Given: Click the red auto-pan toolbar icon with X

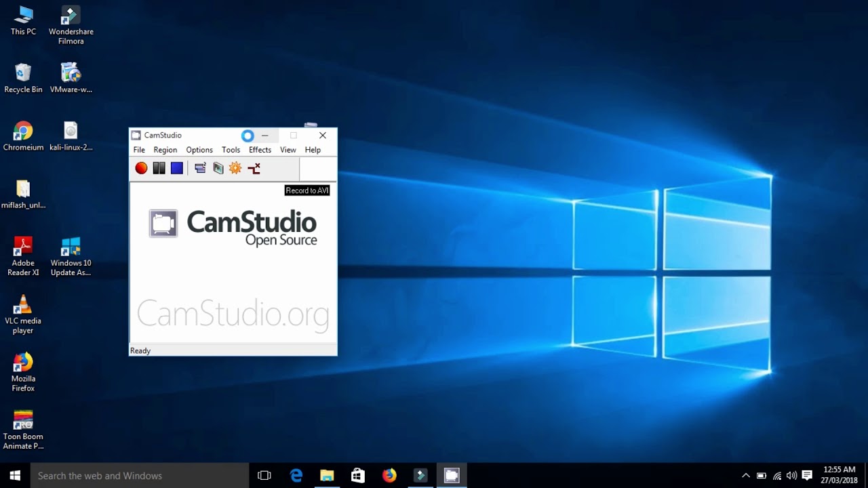Looking at the screenshot, I should pos(254,168).
